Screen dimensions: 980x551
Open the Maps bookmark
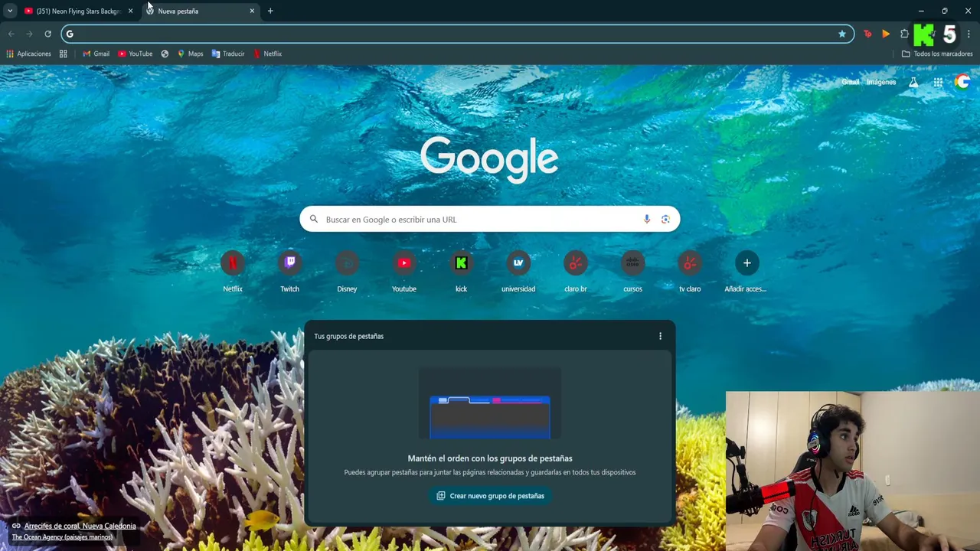coord(190,54)
